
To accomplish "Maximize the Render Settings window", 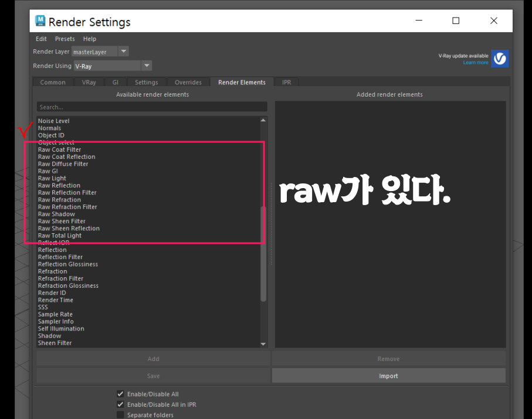I will [456, 21].
